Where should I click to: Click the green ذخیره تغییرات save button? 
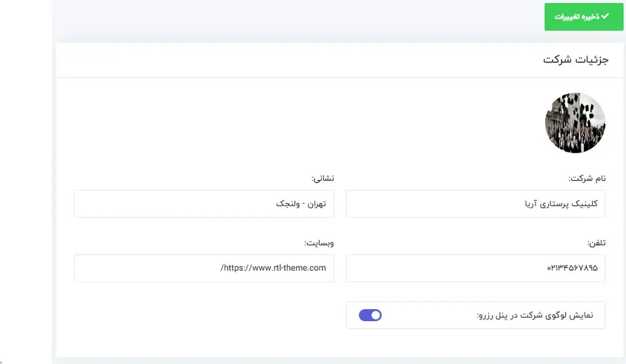[x=584, y=17]
